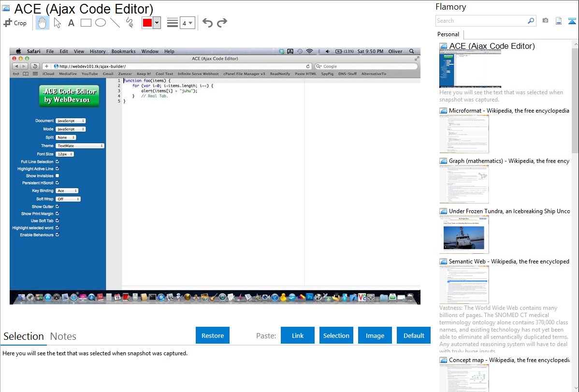Toggle the Enable Behaviours checkbox
Viewport: 579px width, 392px height.
(x=57, y=234)
